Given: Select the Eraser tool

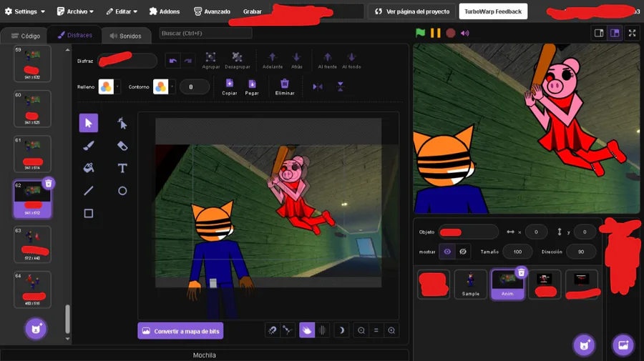Looking at the screenshot, I should [x=122, y=146].
